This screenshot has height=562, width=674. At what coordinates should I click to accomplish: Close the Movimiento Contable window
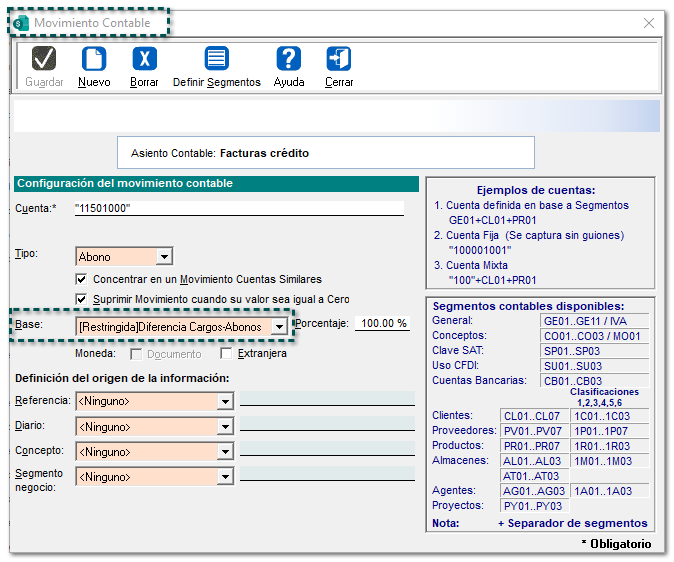649,23
